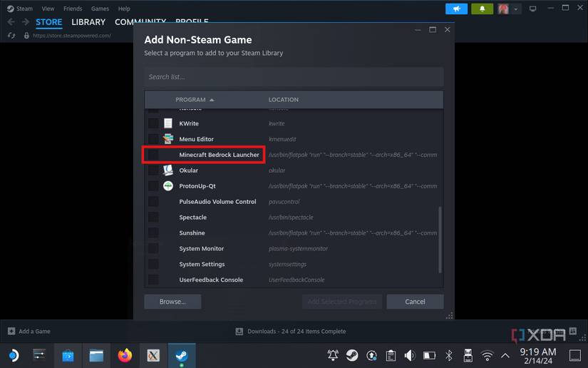Image resolution: width=588 pixels, height=368 pixels.
Task: Click the lock icon beside the URL
Action: point(26,36)
